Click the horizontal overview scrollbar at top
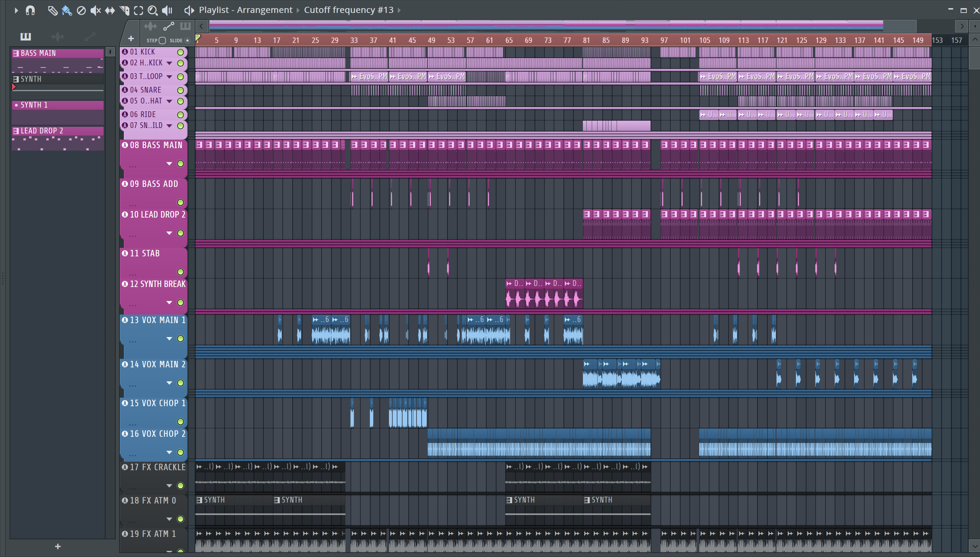Viewport: 980px width, 557px height. pyautogui.click(x=562, y=26)
